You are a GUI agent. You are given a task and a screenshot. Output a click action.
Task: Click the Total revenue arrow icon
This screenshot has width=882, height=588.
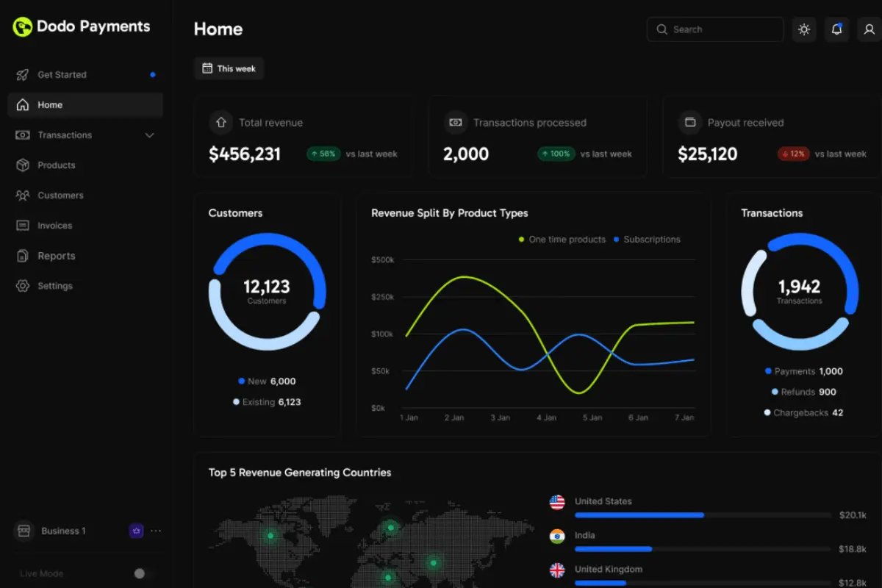click(220, 123)
